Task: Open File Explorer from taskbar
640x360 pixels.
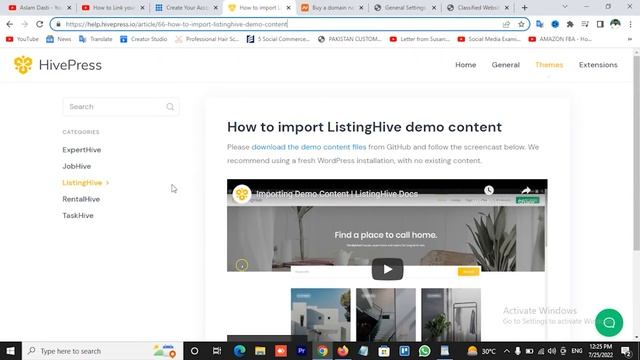Action: pyautogui.click(x=260, y=351)
